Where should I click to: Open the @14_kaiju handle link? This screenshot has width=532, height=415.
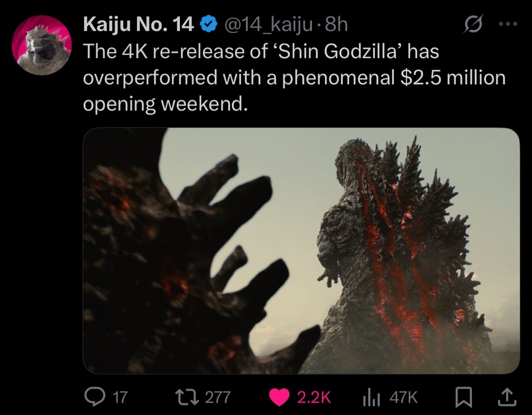(267, 25)
